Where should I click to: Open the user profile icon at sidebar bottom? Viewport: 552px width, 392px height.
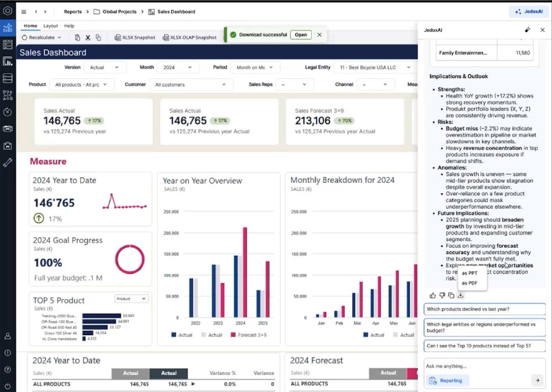tap(7, 336)
